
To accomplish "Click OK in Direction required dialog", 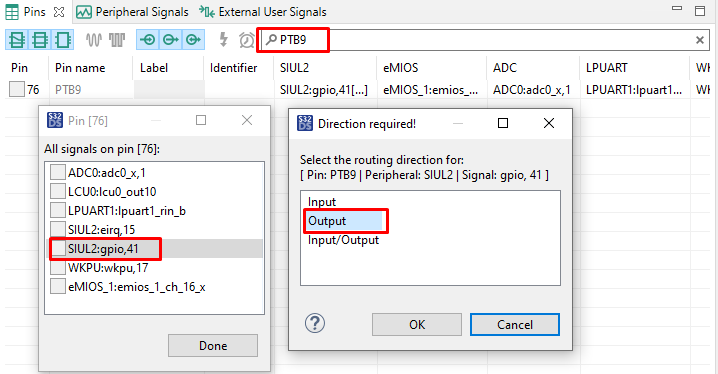I will [417, 325].
